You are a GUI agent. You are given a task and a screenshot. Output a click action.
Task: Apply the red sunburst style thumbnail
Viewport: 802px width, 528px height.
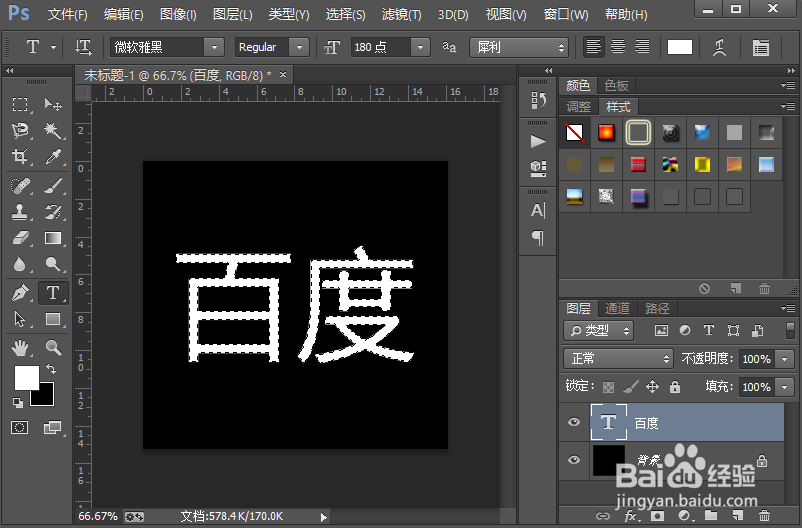click(607, 133)
